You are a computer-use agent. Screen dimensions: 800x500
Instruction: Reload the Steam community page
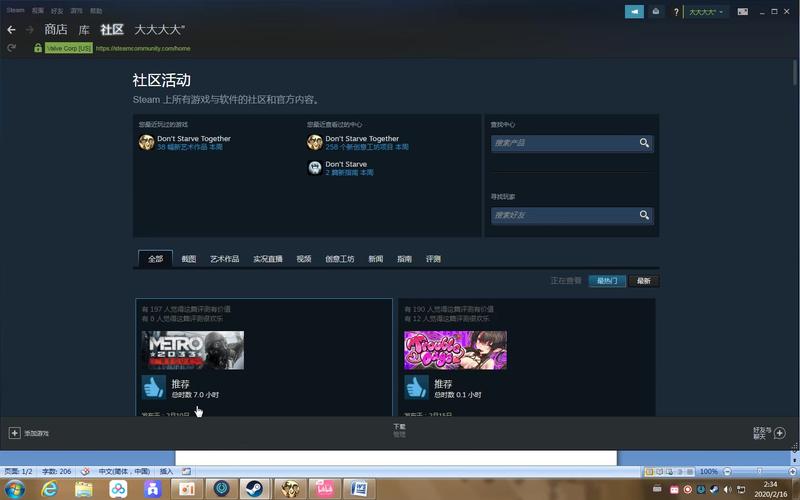[x=11, y=48]
